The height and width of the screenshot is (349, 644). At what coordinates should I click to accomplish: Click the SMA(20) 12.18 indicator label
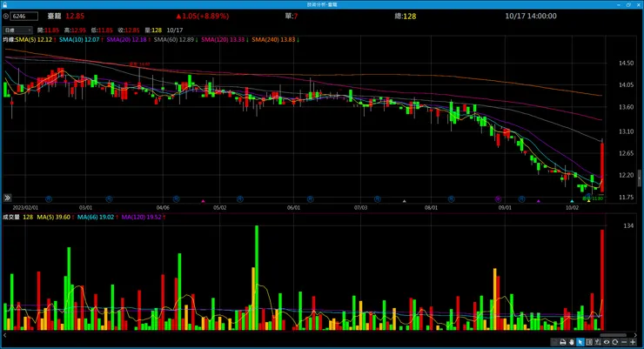[x=126, y=39]
